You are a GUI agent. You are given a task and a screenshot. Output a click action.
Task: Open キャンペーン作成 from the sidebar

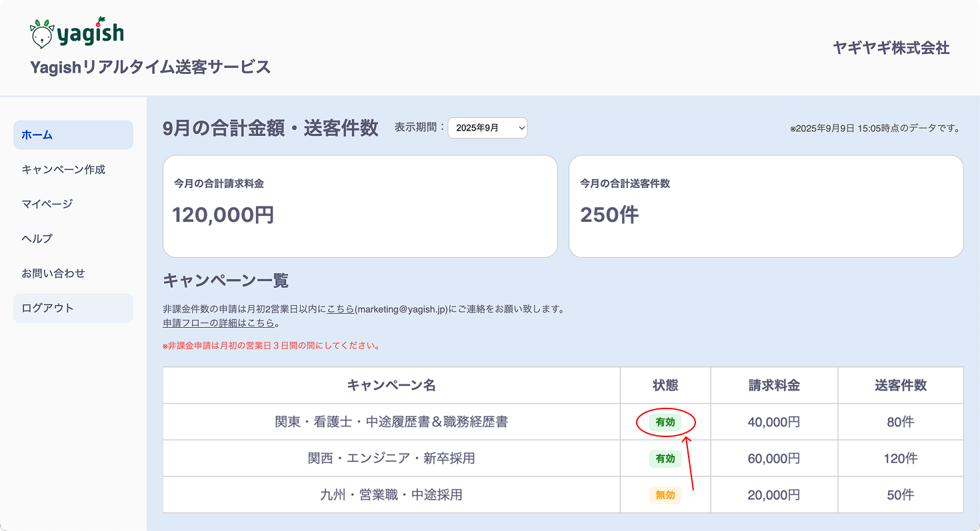(63, 170)
